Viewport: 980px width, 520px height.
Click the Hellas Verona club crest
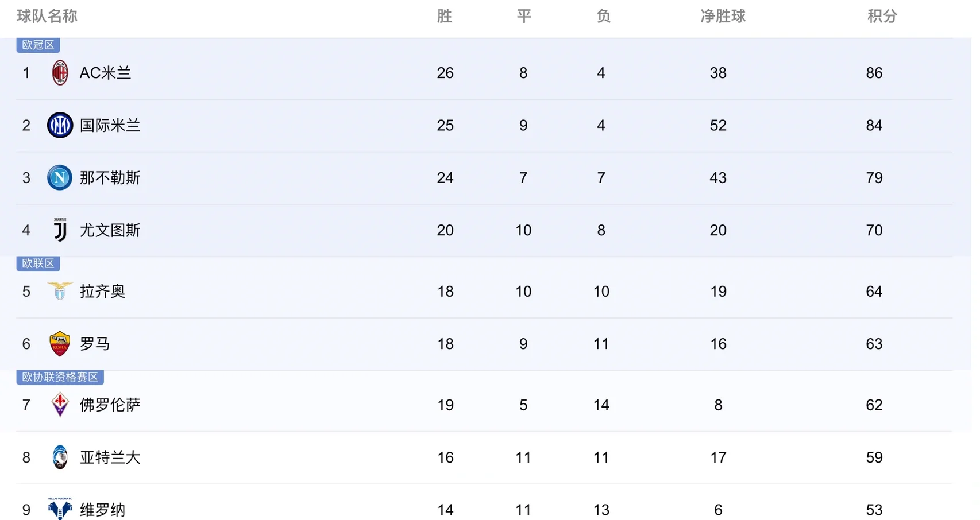(x=60, y=509)
